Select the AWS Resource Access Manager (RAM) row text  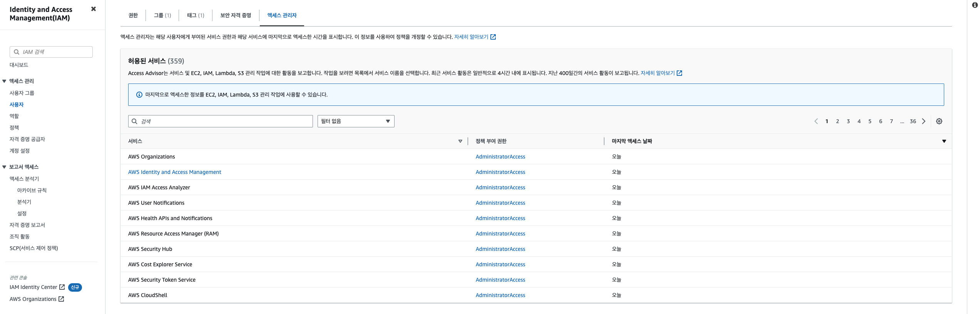[173, 234]
